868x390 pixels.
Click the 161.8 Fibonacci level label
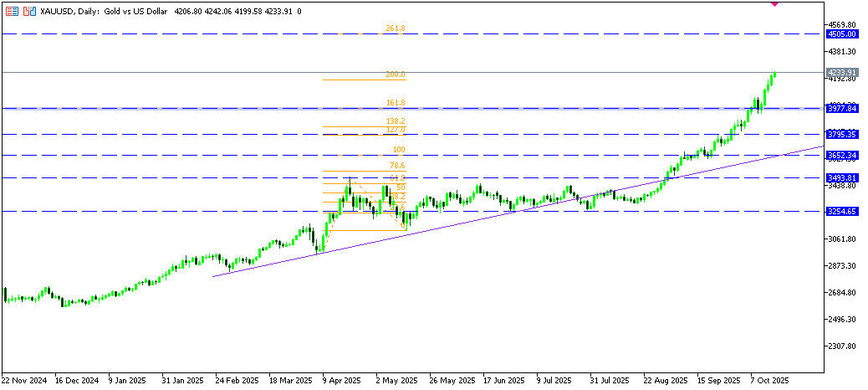(395, 103)
